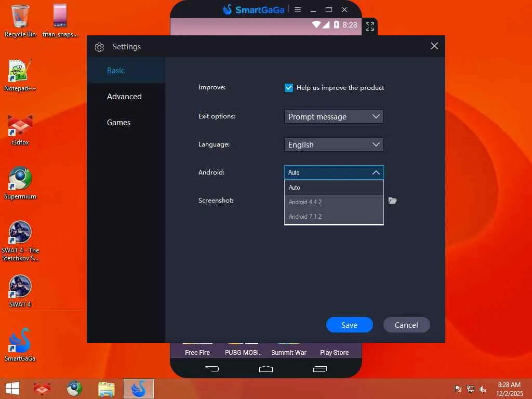Open the Windows Start button

(x=12, y=389)
